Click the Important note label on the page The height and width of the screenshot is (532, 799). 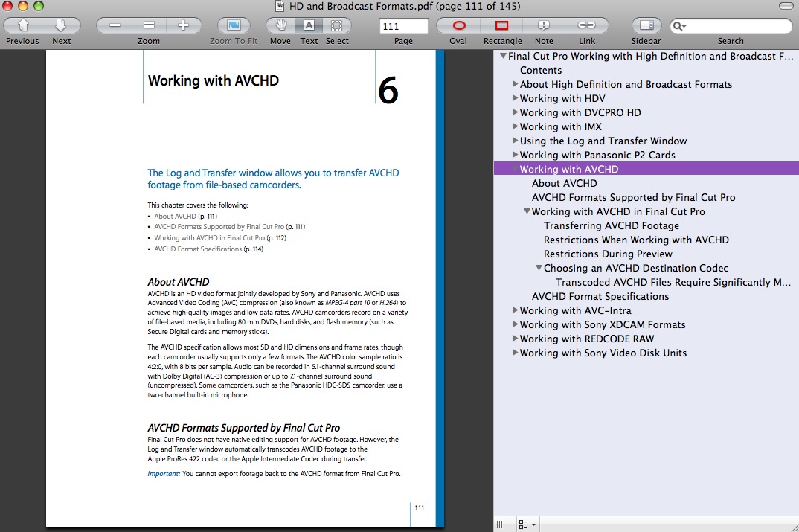(164, 474)
